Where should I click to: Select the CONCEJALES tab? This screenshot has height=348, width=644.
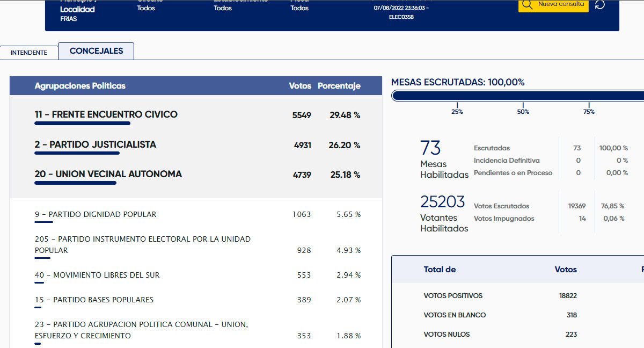[x=96, y=51]
